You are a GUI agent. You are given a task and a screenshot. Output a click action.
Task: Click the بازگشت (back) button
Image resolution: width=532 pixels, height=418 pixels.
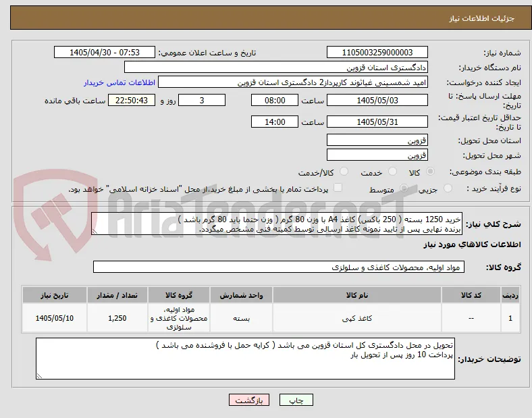click(x=249, y=400)
